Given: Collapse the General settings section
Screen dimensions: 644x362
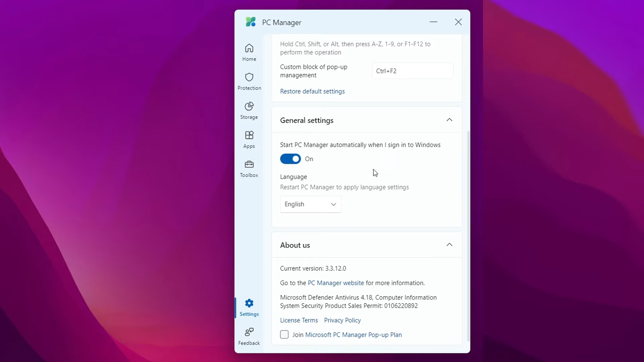Looking at the screenshot, I should pyautogui.click(x=449, y=120).
